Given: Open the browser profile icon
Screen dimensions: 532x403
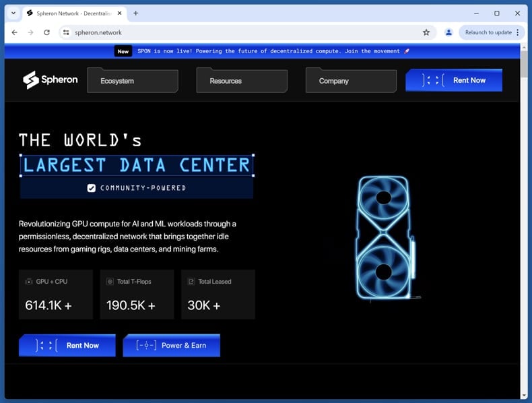Looking at the screenshot, I should point(448,32).
